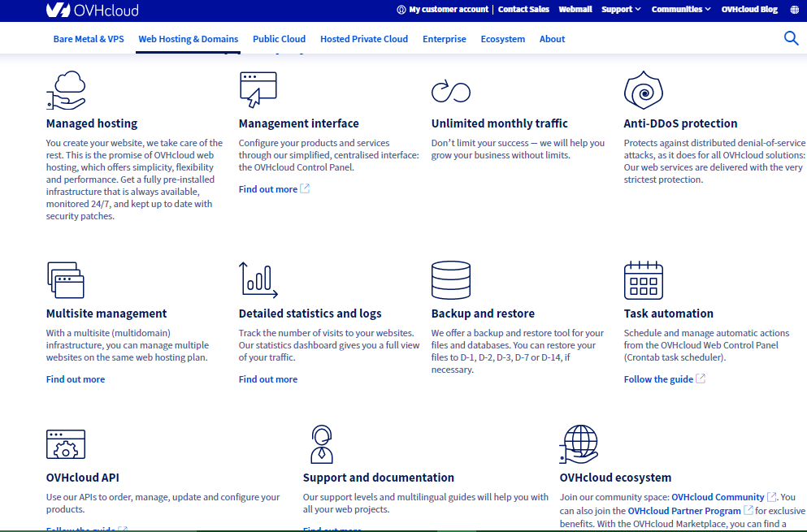Viewport: 807px width, 532px height.
Task: Go to My customer account
Action: (449, 9)
